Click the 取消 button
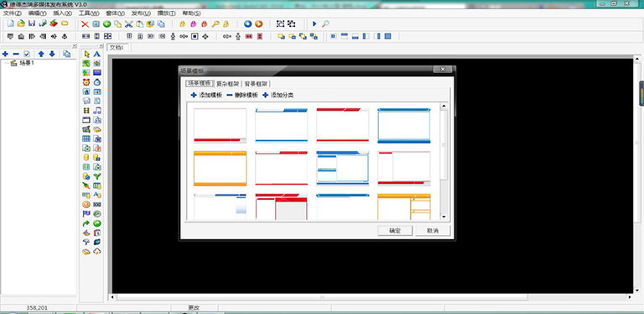Screen dimensions: 644x314 pos(433,231)
